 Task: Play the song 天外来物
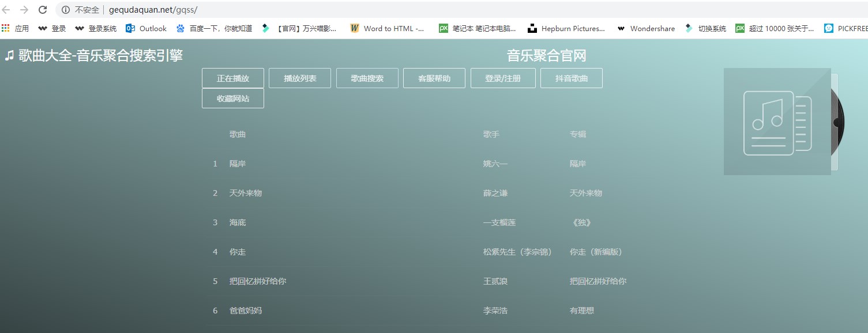[x=246, y=193]
